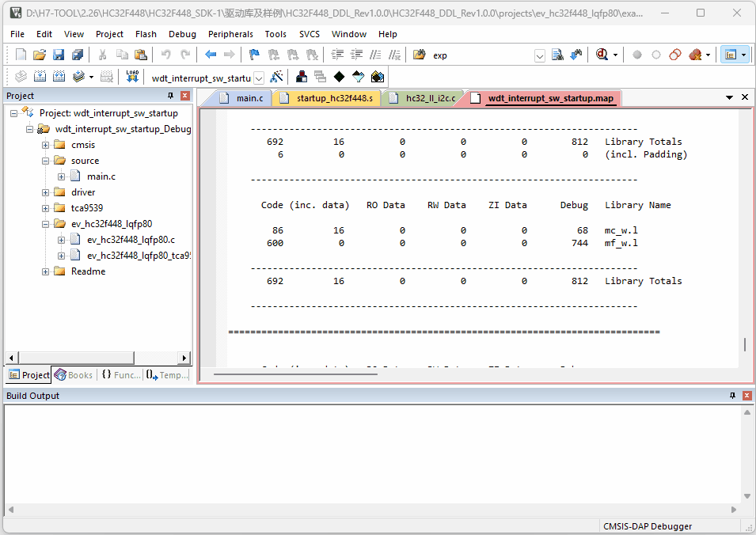Rebuild all target files icon
The image size is (756, 535).
pos(59,76)
